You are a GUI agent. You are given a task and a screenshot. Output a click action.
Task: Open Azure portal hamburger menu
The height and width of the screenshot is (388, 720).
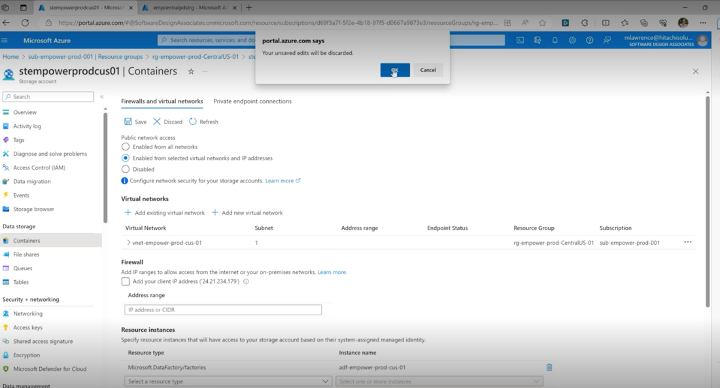pos(5,40)
